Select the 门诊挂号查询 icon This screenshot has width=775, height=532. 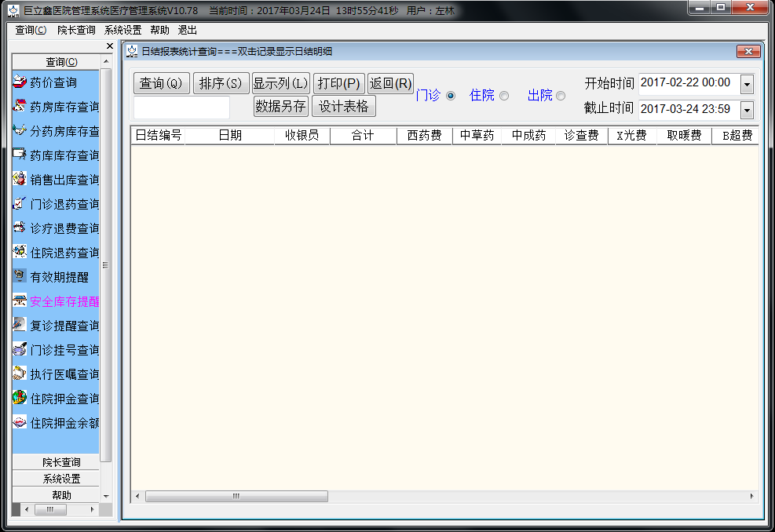20,350
